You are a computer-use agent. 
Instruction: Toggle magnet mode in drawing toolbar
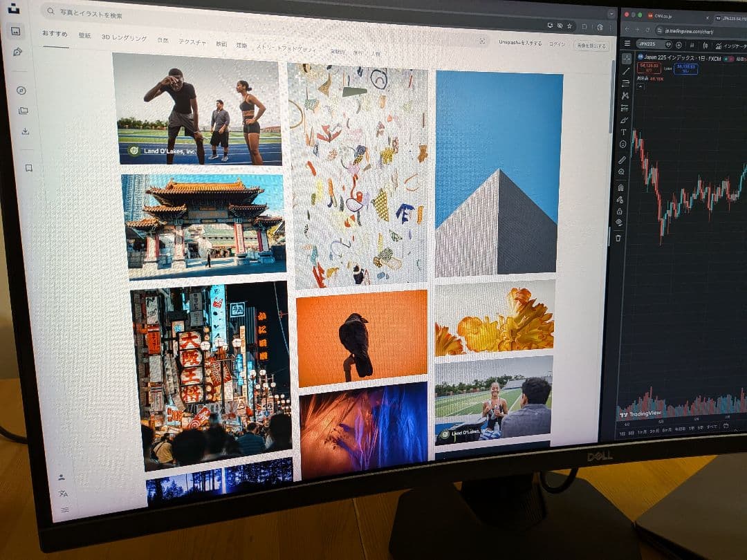(620, 187)
